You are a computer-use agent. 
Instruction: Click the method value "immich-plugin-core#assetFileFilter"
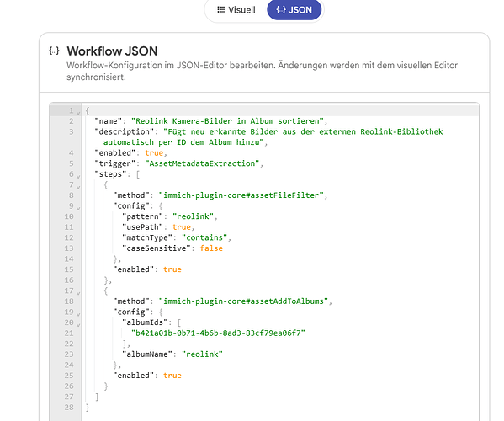pyautogui.click(x=241, y=195)
